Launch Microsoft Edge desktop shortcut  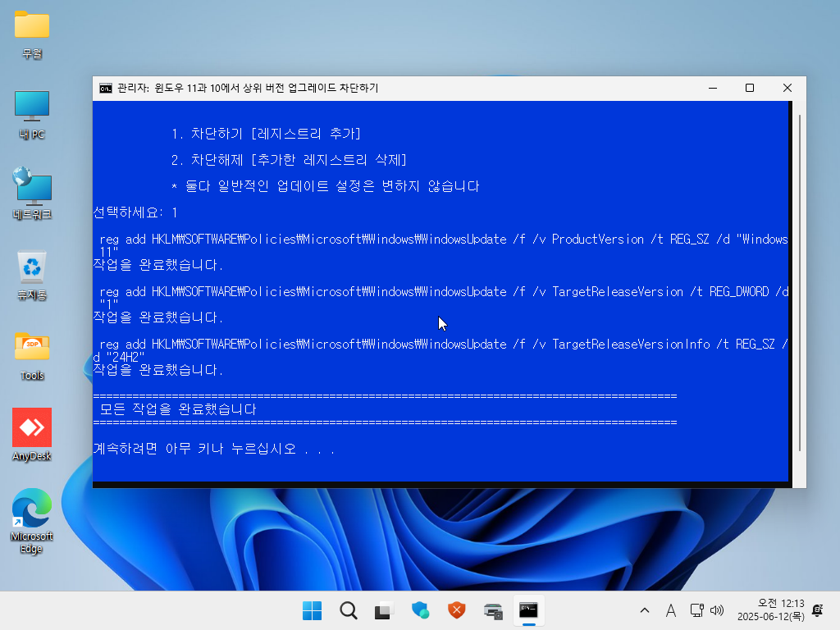[32, 521]
